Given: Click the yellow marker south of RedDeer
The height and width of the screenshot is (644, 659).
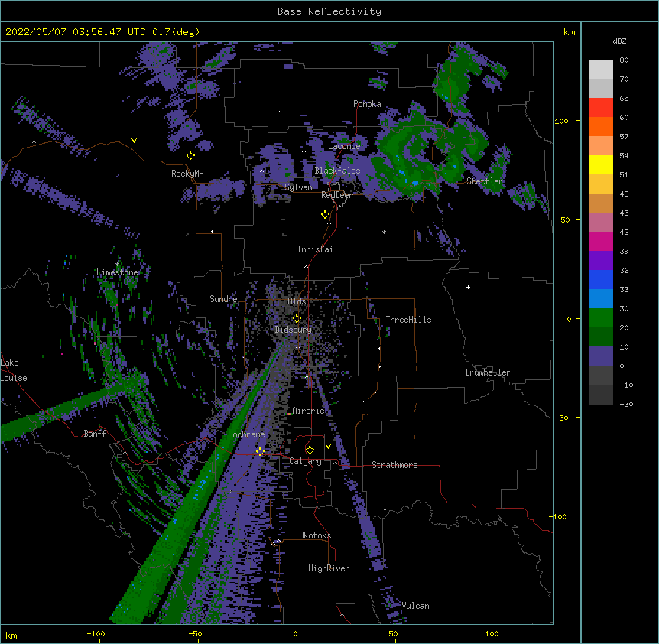Looking at the screenshot, I should click(325, 215).
